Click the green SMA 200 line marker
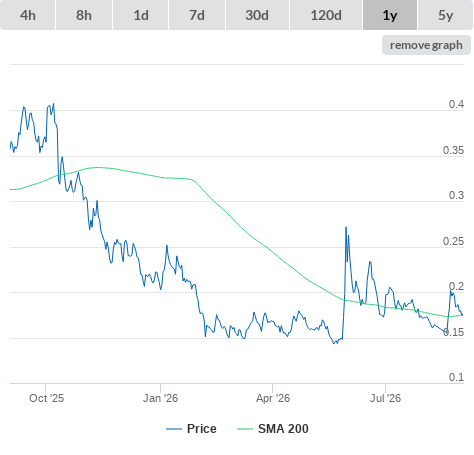Viewport: 474px width, 455px height. point(245,429)
